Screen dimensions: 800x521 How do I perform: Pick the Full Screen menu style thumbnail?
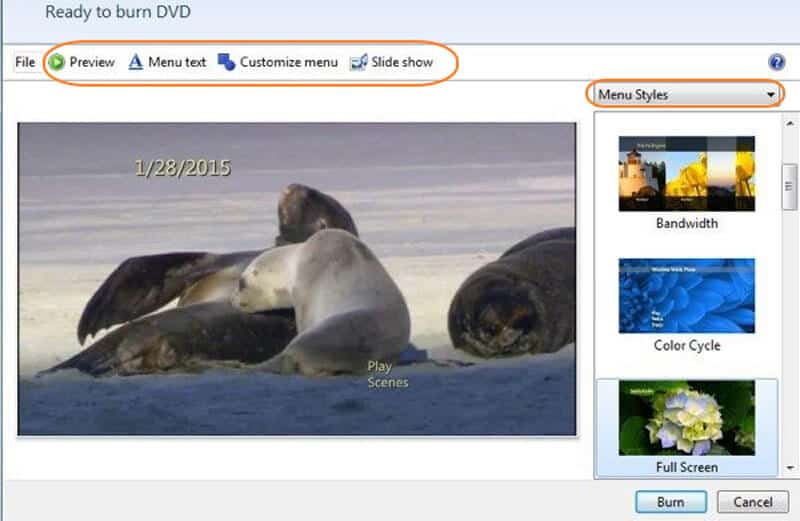tap(686, 417)
